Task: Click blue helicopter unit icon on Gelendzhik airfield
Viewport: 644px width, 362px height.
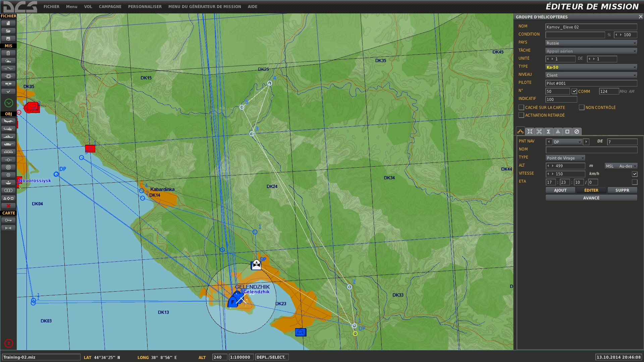Action: [233, 302]
